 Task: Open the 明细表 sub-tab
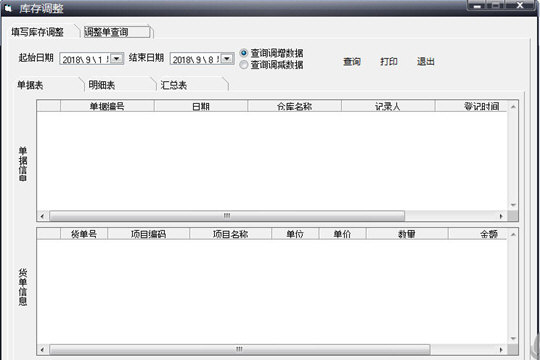(x=102, y=85)
